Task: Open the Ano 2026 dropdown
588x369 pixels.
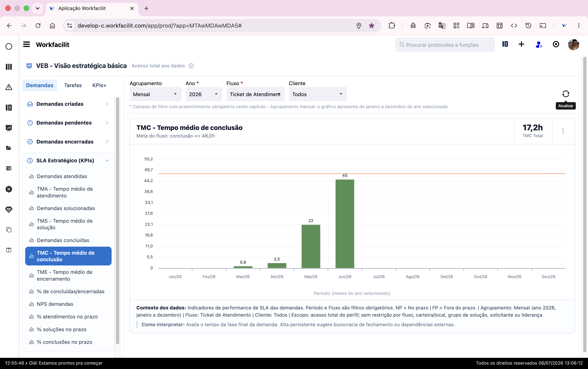Action: (204, 94)
